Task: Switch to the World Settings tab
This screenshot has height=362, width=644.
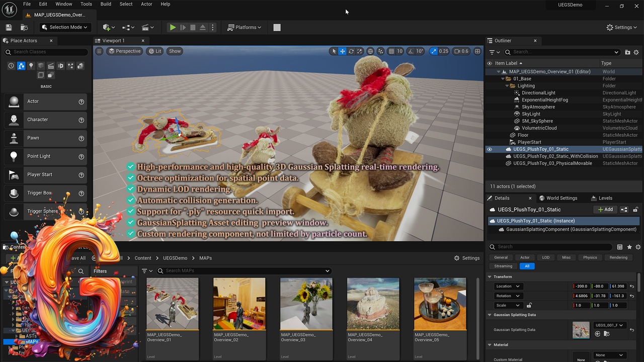Action: click(x=557, y=198)
